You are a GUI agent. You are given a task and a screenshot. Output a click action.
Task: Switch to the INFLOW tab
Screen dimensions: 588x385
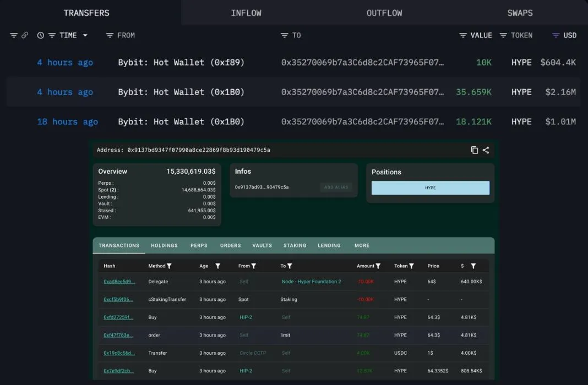pos(246,13)
